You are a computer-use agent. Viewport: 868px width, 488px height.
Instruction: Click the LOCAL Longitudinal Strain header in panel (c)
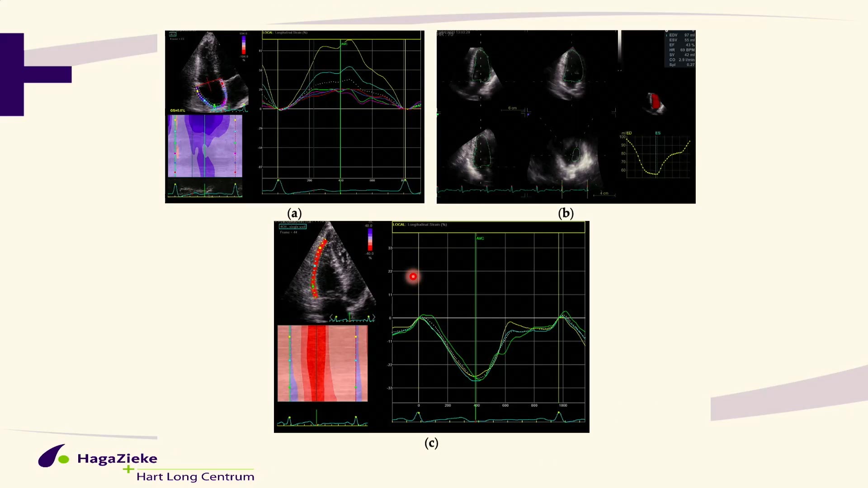pyautogui.click(x=420, y=225)
